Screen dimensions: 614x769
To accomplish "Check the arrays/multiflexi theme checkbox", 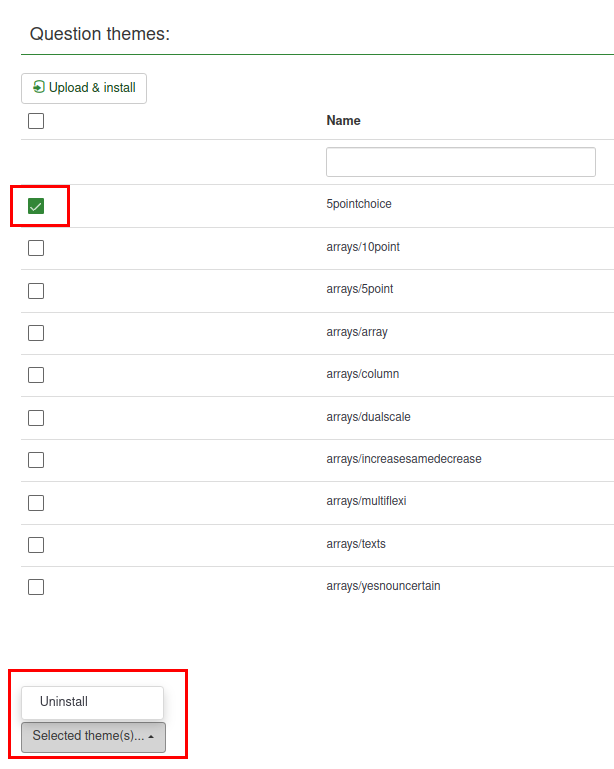I will [x=36, y=502].
